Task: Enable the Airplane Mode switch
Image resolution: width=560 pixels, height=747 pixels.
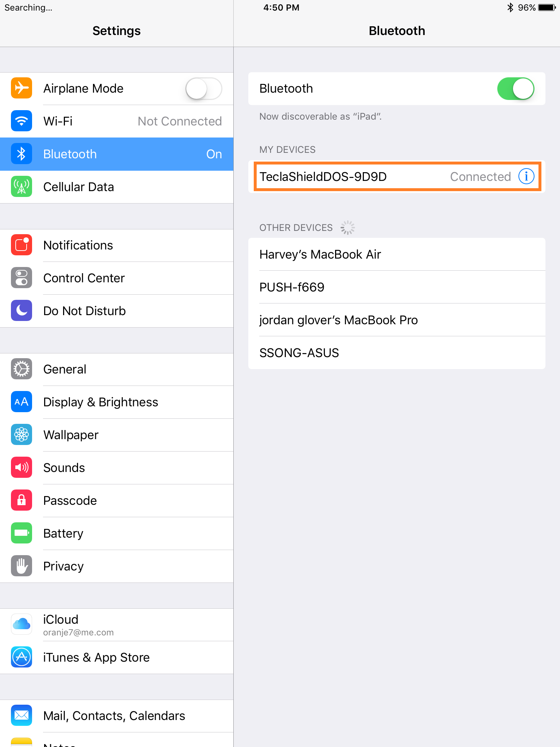Action: pos(204,89)
